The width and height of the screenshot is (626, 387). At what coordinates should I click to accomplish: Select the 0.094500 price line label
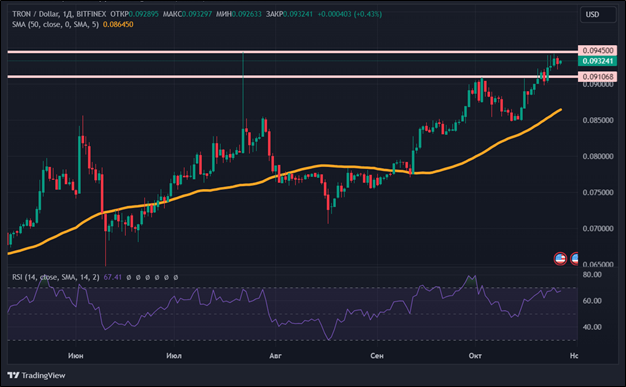tap(597, 50)
